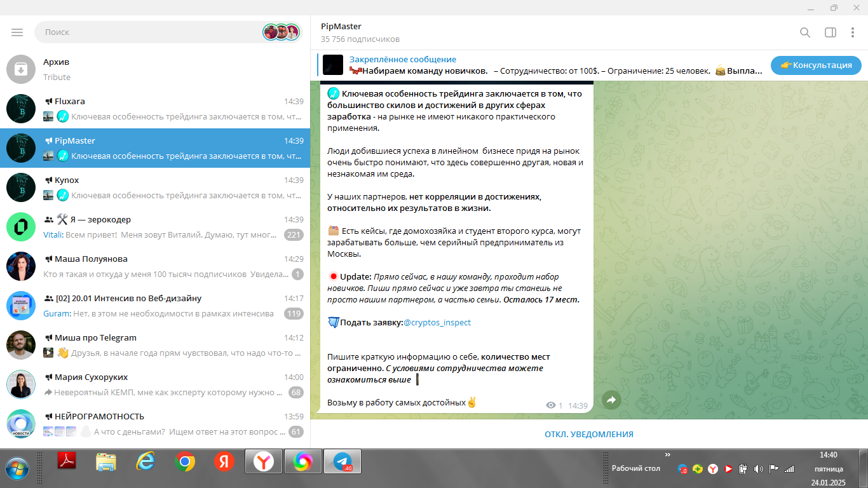The width and height of the screenshot is (868, 488).
Task: Open the network signal tray icon
Action: [789, 469]
